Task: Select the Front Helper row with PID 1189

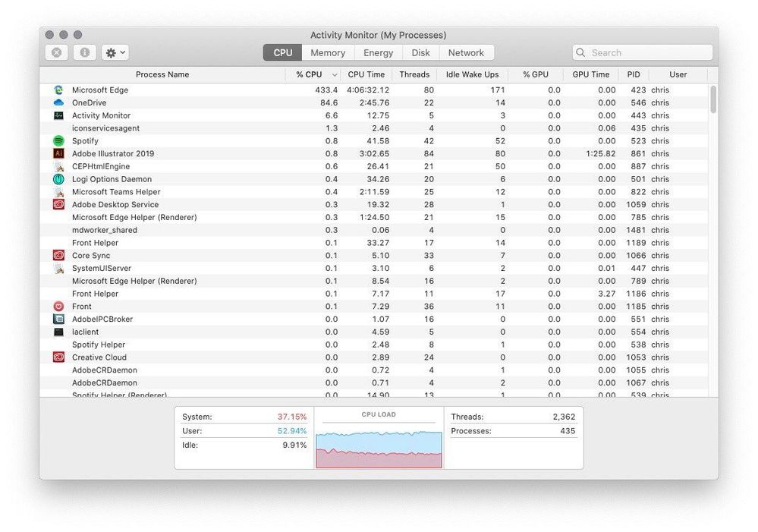Action: coord(373,243)
